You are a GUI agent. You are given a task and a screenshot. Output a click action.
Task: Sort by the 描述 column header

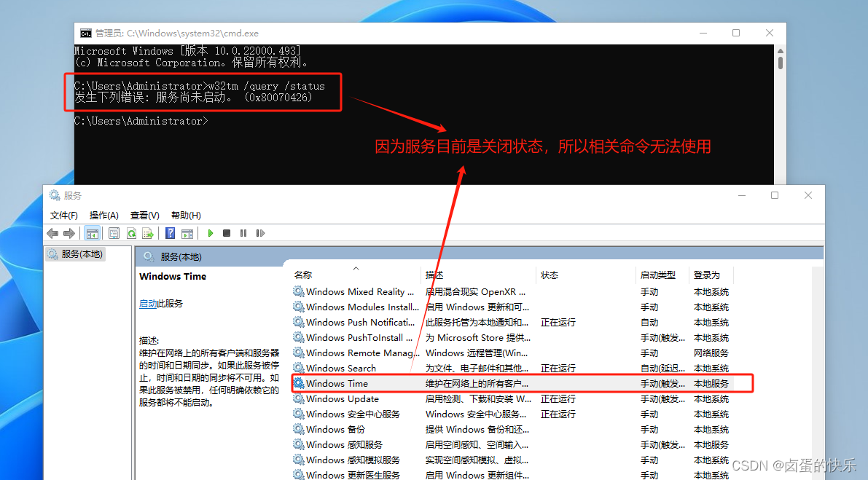coord(434,275)
